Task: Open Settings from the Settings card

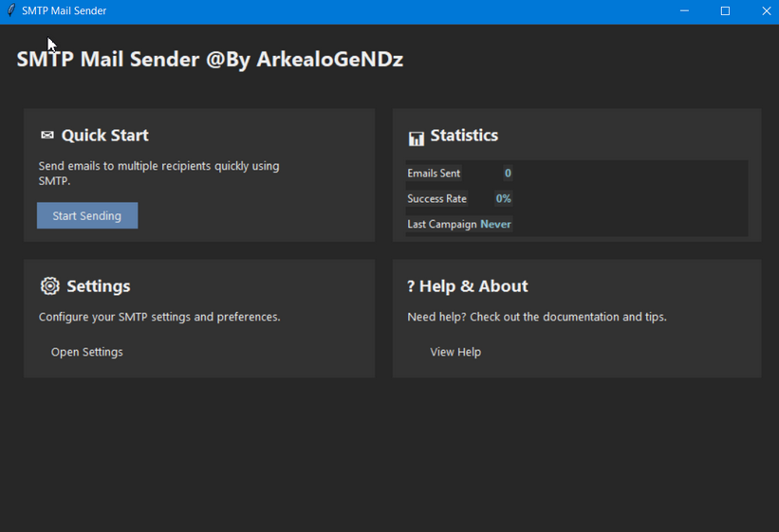Action: tap(87, 352)
